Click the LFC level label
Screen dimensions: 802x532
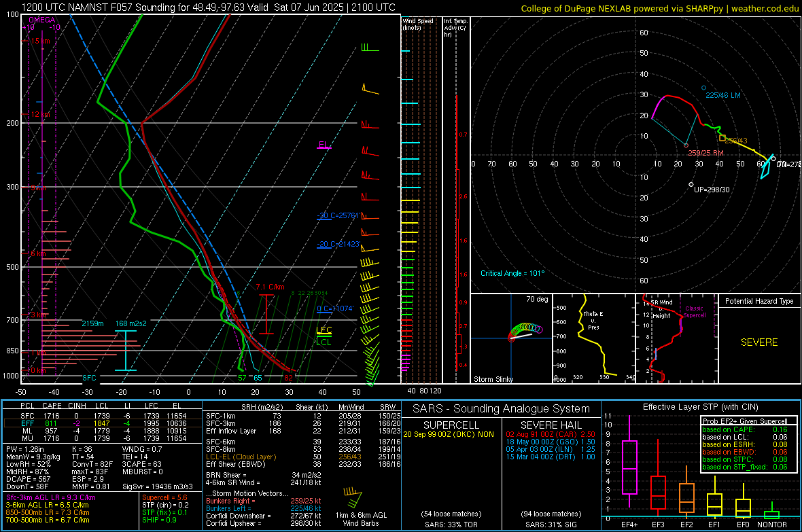pyautogui.click(x=324, y=330)
